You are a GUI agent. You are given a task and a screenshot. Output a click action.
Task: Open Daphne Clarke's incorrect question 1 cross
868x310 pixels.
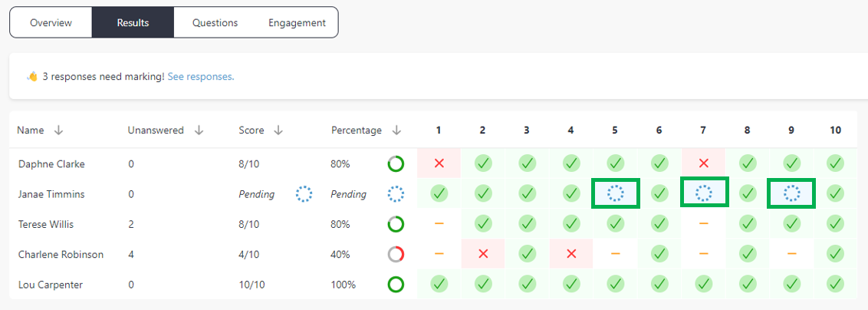439,163
